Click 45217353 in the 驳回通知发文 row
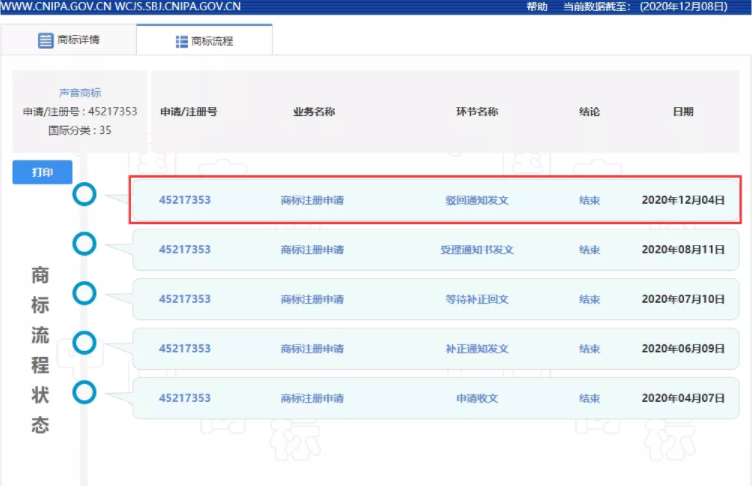752x496 pixels. click(185, 200)
